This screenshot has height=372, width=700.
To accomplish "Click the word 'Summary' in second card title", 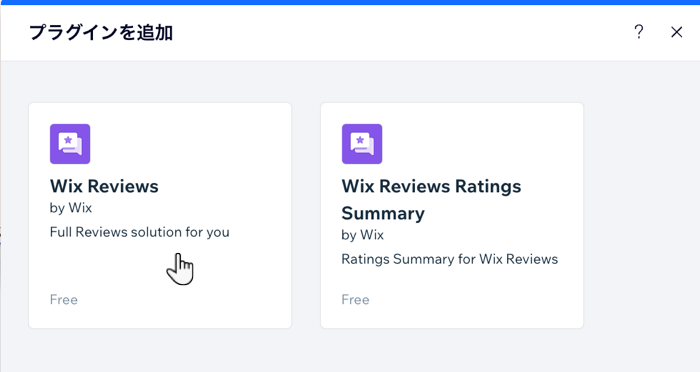I will tap(383, 213).
